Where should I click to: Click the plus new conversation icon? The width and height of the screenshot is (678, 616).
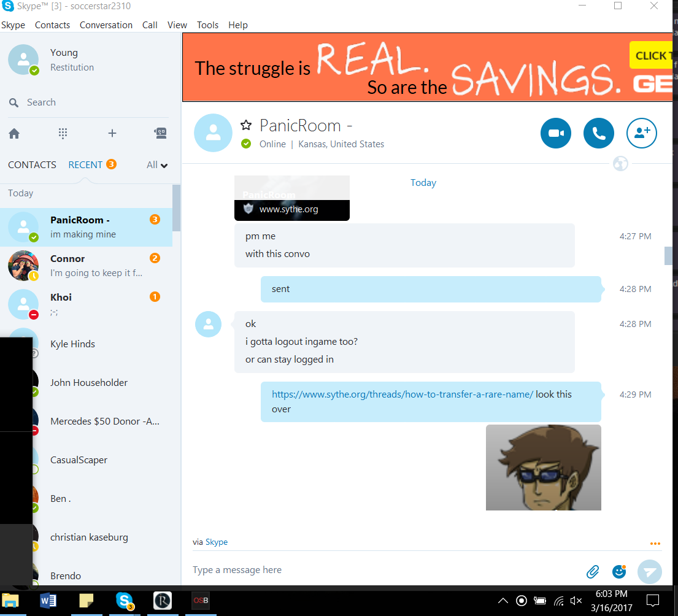pos(112,133)
